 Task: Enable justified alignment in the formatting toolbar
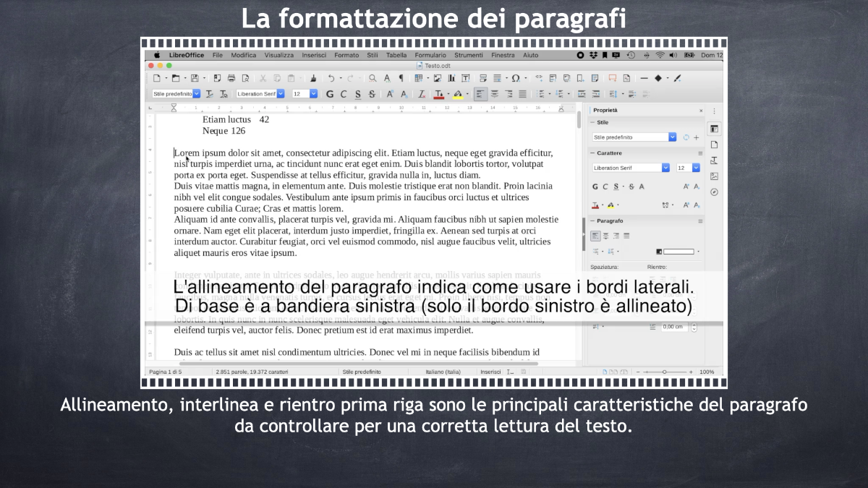pyautogui.click(x=522, y=94)
